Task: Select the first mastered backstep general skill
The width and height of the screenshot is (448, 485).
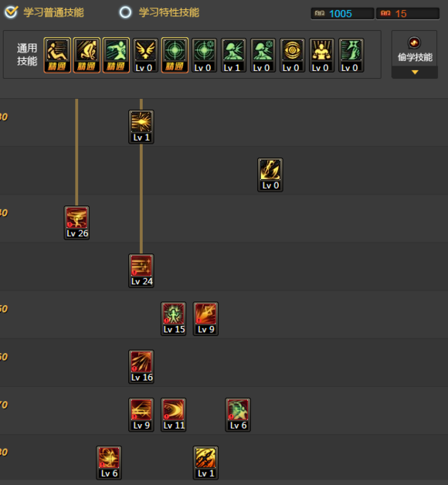Action: click(57, 55)
